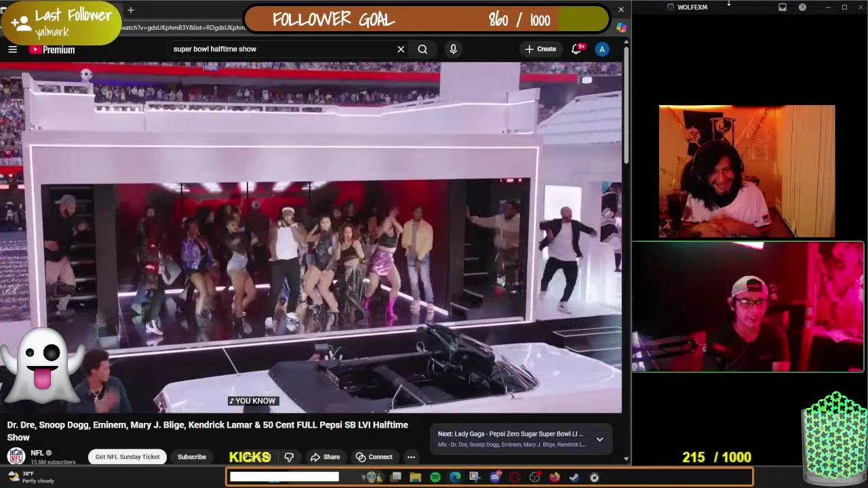The height and width of the screenshot is (488, 868).
Task: Open YouTube notifications bell
Action: 576,49
